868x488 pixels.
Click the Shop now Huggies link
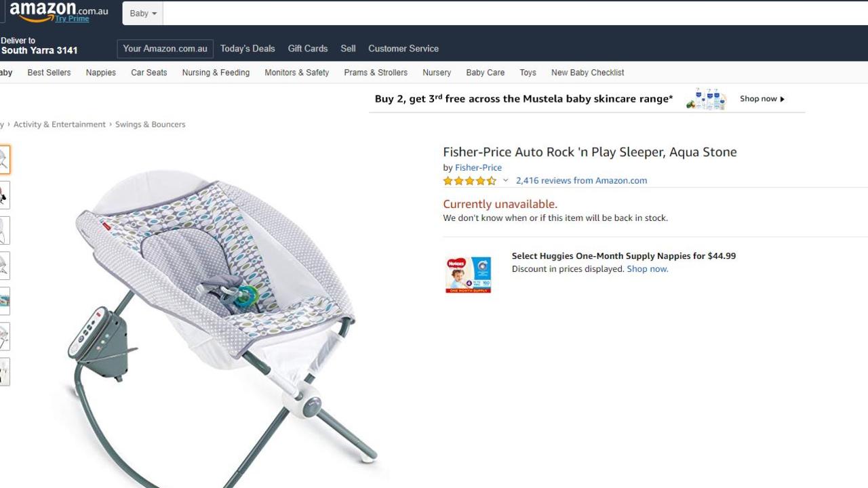[648, 269]
